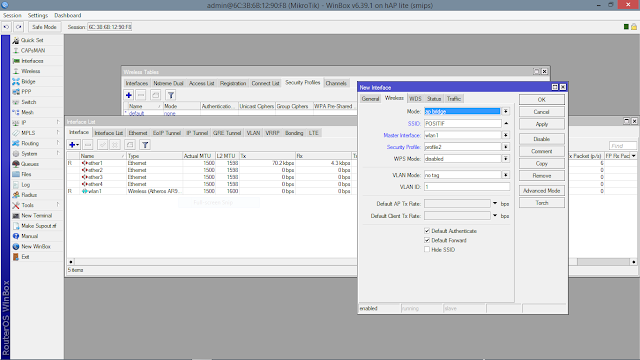Open Wireless sidebar item
This screenshot has height=360, width=640.
pos(31,71)
